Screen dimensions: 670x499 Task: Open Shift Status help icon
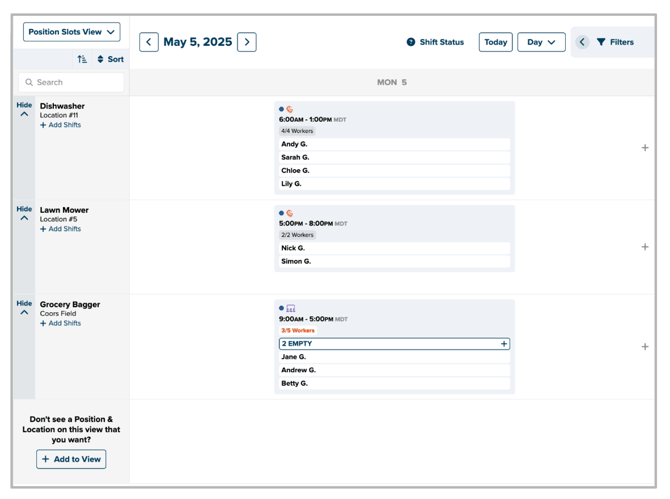click(411, 42)
